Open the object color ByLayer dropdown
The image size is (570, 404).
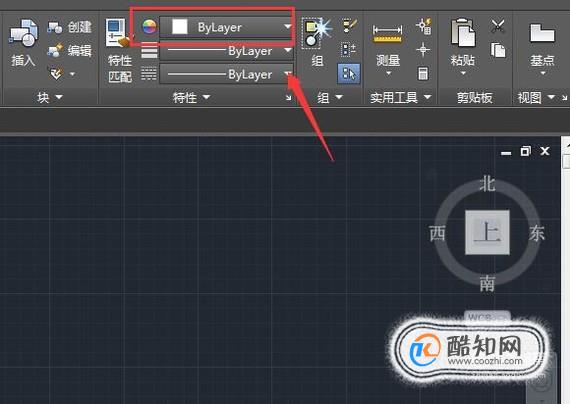click(x=226, y=27)
